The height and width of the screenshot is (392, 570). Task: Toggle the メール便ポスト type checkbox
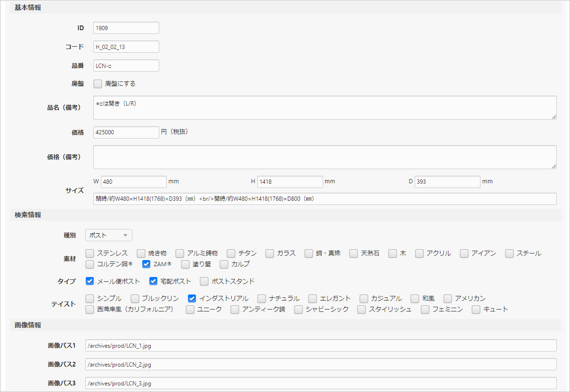[x=90, y=281]
